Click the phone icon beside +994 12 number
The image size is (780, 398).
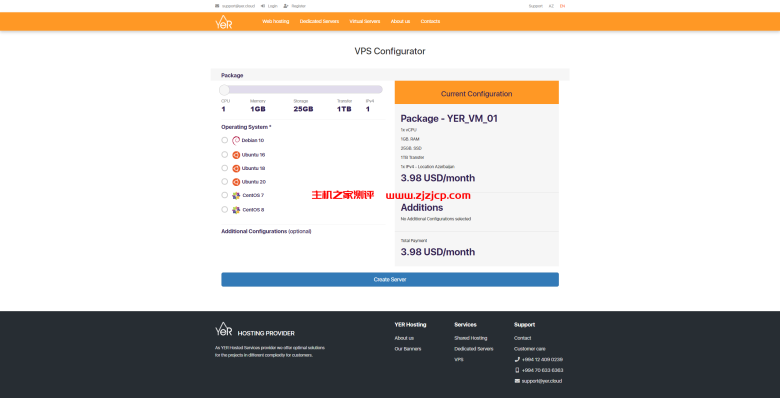point(517,359)
